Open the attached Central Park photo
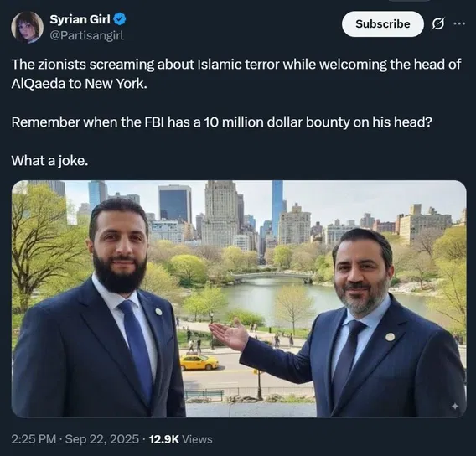Image resolution: width=476 pixels, height=456 pixels. [x=239, y=298]
